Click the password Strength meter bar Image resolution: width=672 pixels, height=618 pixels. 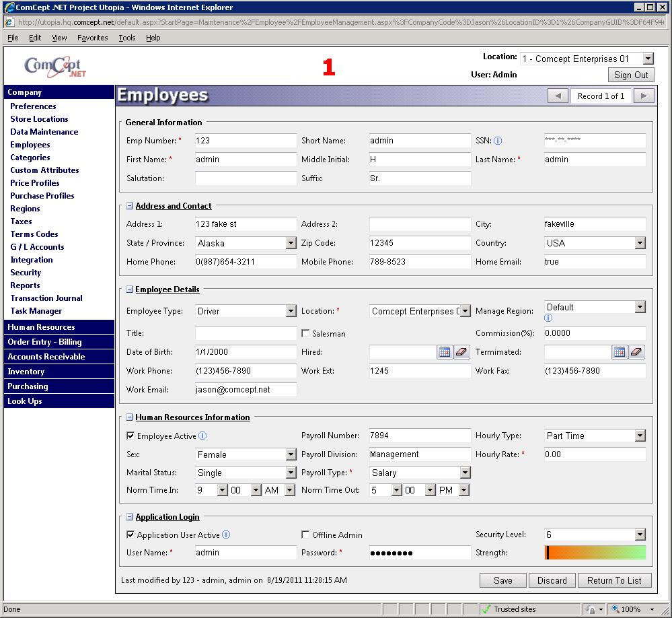pyautogui.click(x=595, y=553)
